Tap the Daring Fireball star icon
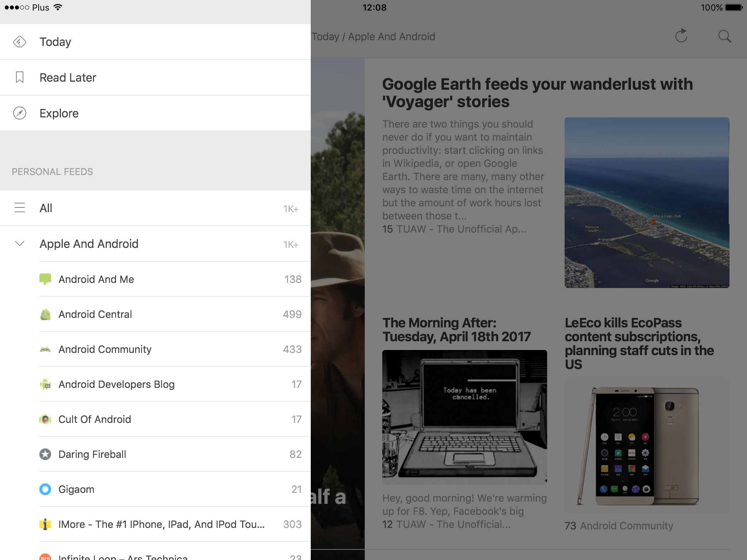747x560 pixels. click(x=45, y=454)
